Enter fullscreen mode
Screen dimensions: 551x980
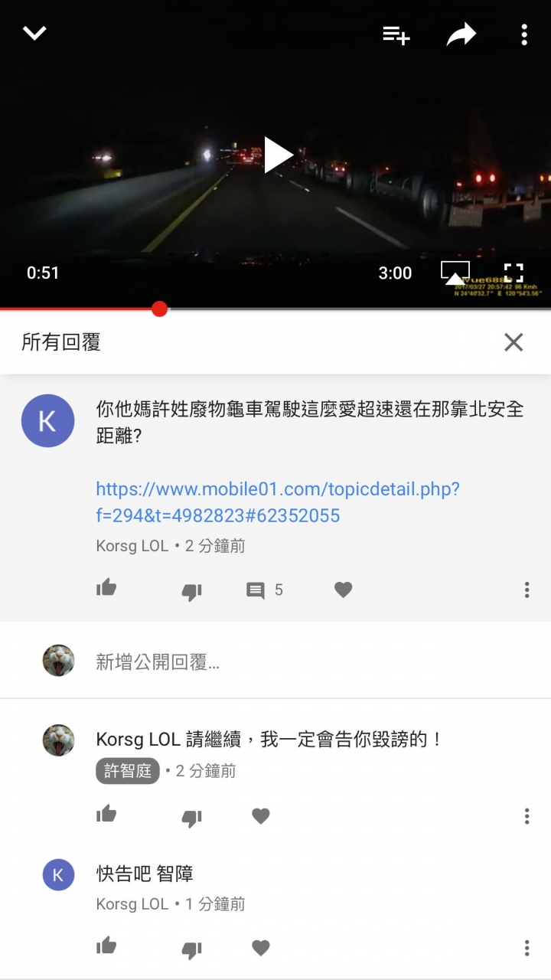point(514,273)
